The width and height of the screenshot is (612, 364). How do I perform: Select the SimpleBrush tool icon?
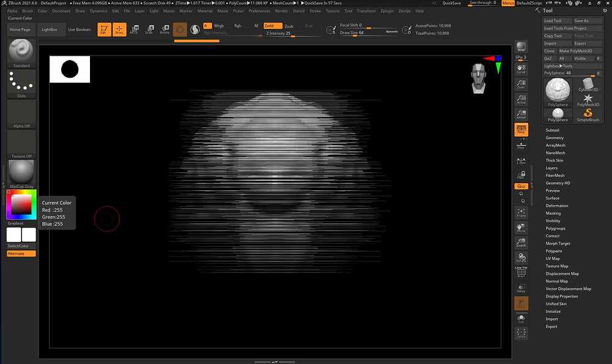[588, 115]
